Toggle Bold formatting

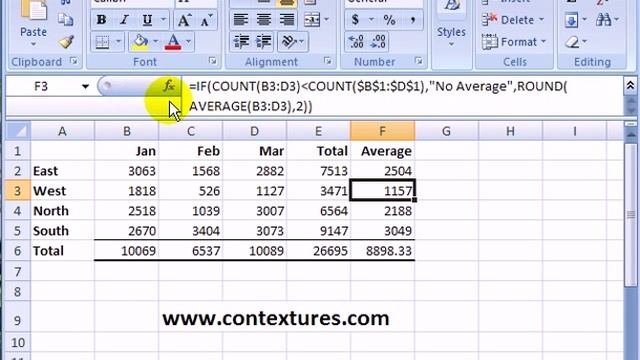click(x=101, y=20)
